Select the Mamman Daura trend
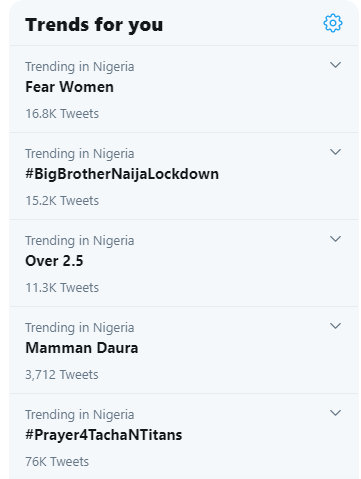 point(82,348)
